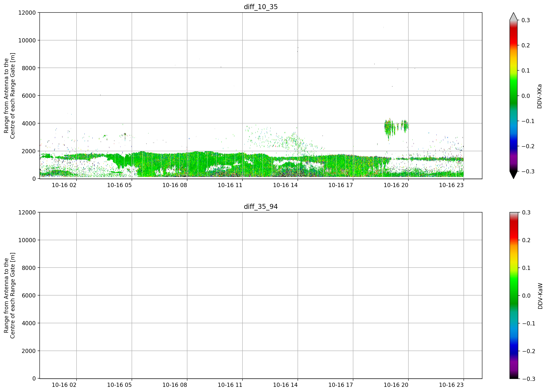This screenshot has height=392, width=547.
Task: Click the '10-16 08' x-axis label on top plot
Action: pyautogui.click(x=175, y=185)
